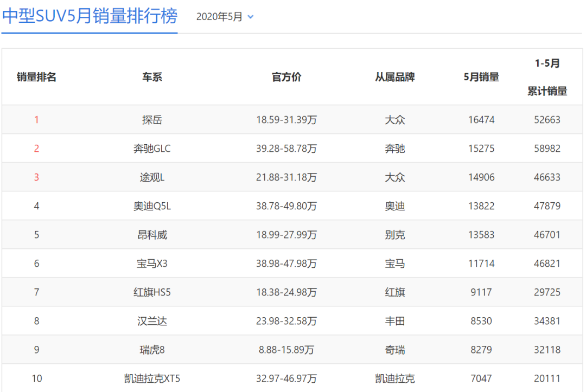Select May sales value 8279
586x392 pixels.
tap(481, 350)
